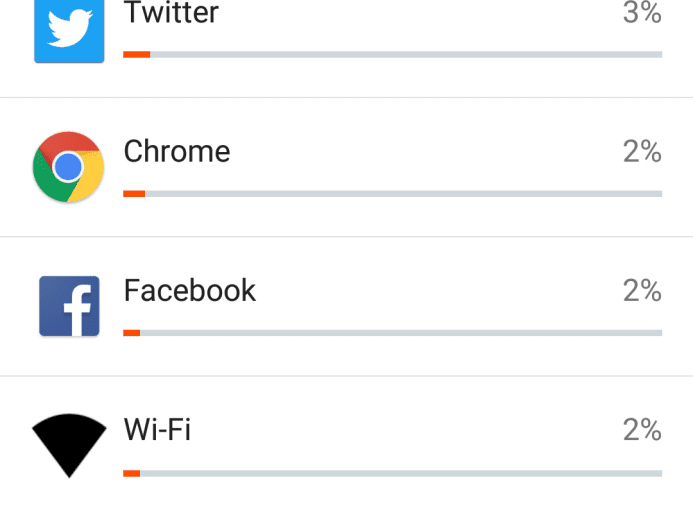Click the Facebook usage progress bar
The height and width of the screenshot is (510, 693).
pyautogui.click(x=392, y=333)
